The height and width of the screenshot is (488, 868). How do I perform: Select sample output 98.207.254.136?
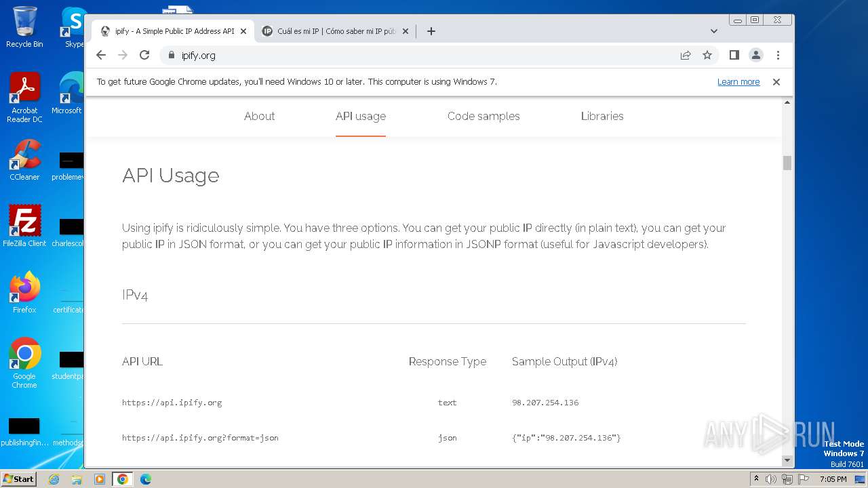click(x=545, y=403)
